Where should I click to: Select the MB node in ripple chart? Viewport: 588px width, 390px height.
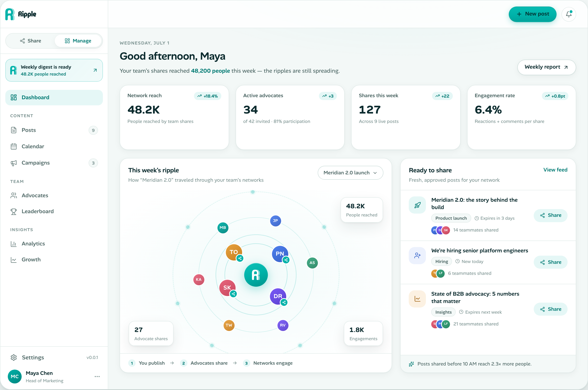point(223,228)
